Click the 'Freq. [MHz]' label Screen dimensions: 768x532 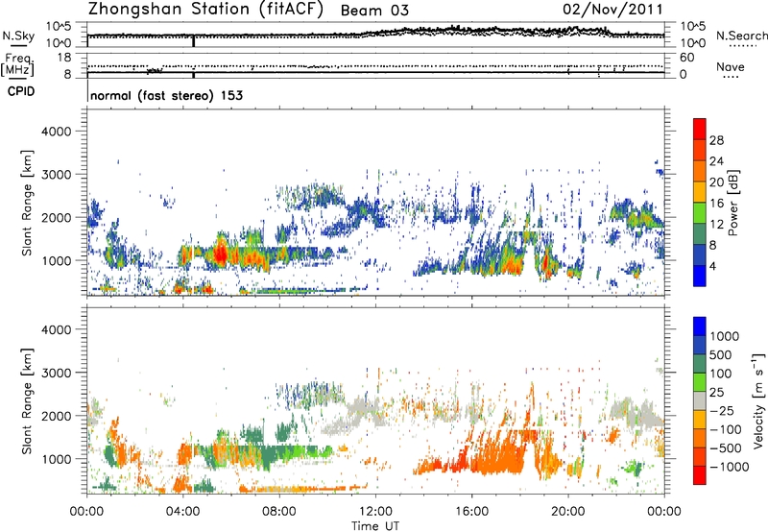pos(17,65)
